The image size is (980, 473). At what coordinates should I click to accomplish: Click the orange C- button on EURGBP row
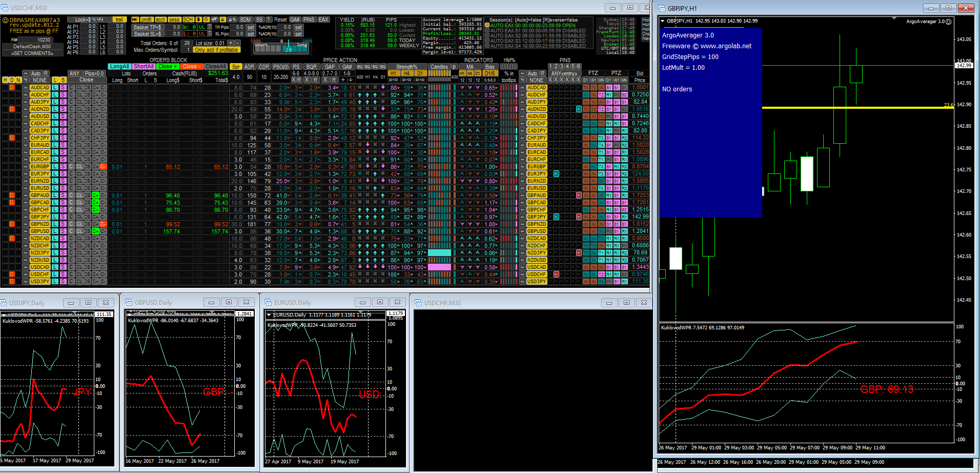(103, 166)
